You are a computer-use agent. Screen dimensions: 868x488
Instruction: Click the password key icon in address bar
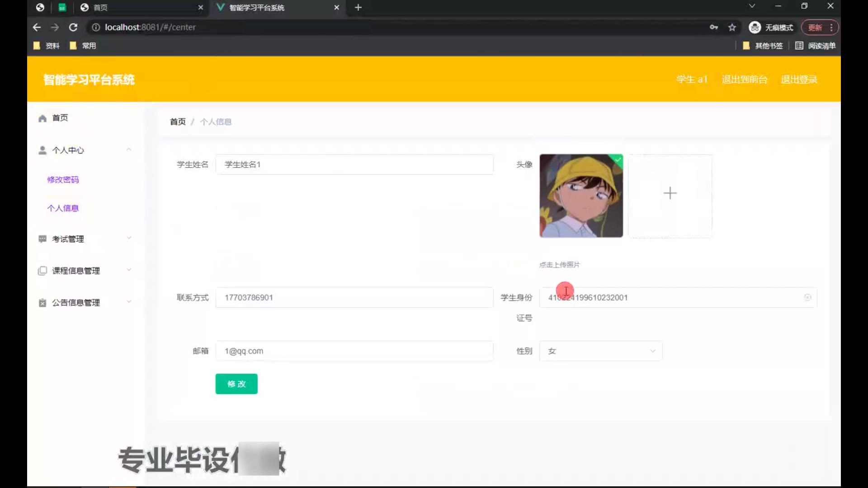(x=714, y=28)
